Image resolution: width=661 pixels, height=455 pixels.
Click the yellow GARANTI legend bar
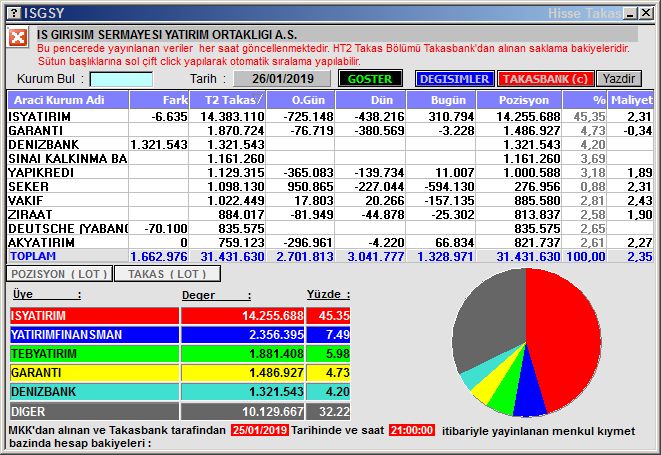[94, 373]
